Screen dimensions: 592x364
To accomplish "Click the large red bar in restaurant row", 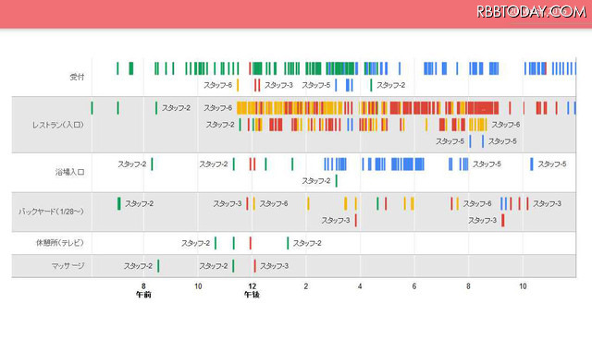I will (x=483, y=108).
